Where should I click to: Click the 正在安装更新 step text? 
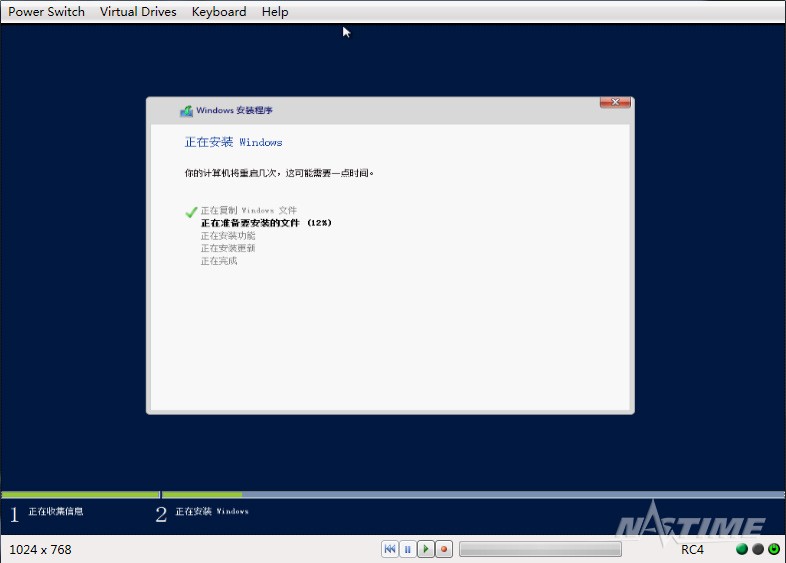click(228, 248)
